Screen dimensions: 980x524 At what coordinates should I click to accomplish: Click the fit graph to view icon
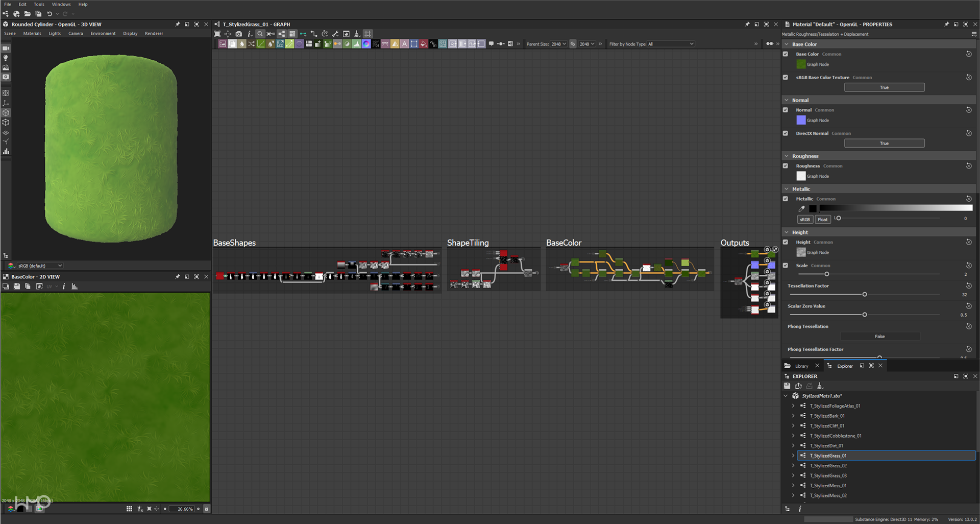217,34
